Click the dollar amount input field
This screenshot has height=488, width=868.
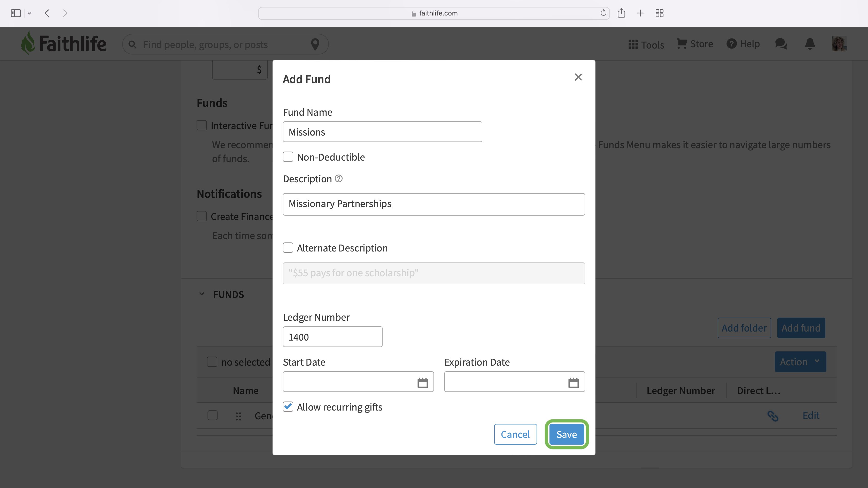[239, 70]
